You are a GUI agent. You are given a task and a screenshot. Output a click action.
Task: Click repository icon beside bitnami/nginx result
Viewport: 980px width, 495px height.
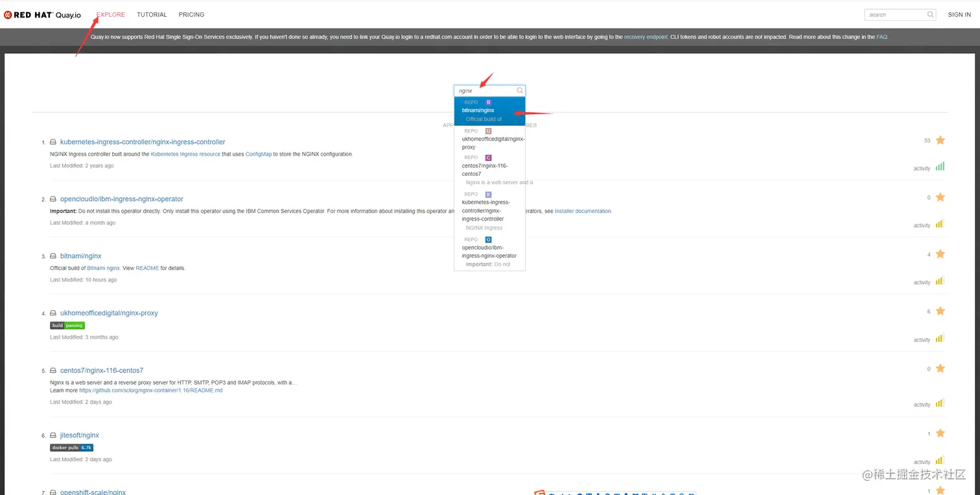tap(53, 256)
